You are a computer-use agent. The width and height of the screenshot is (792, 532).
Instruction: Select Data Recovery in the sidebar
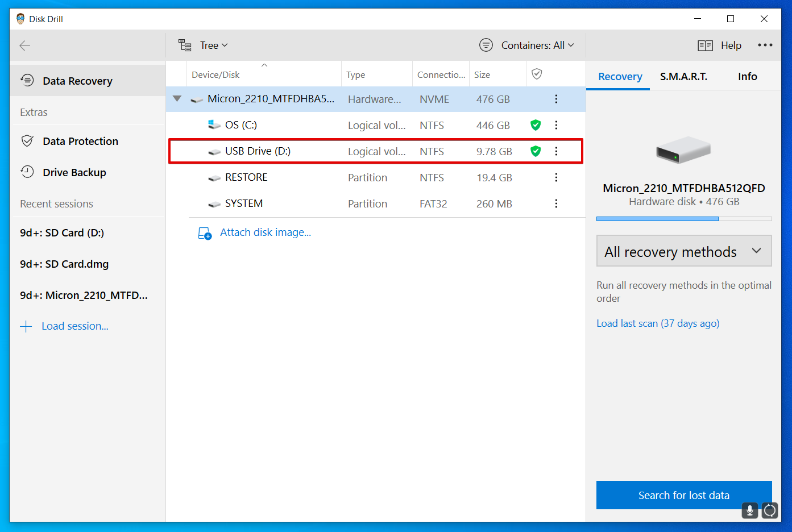click(88, 81)
